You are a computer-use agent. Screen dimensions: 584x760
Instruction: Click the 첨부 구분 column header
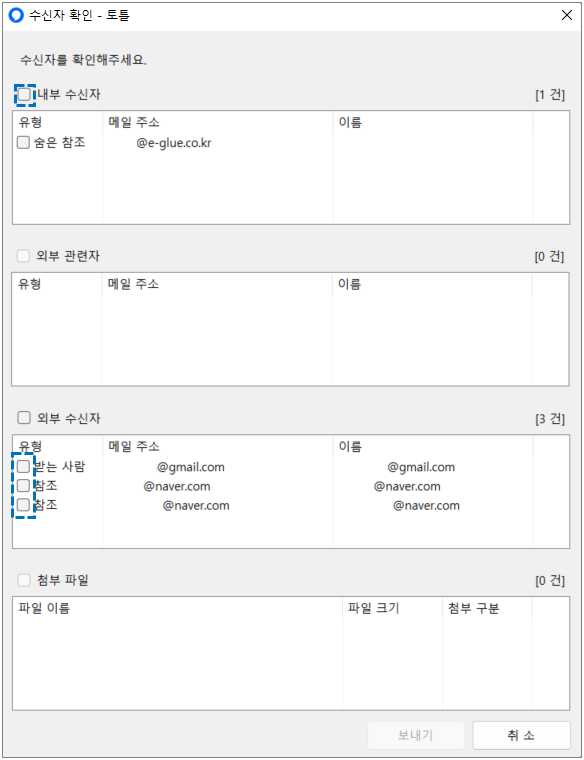[x=474, y=608]
